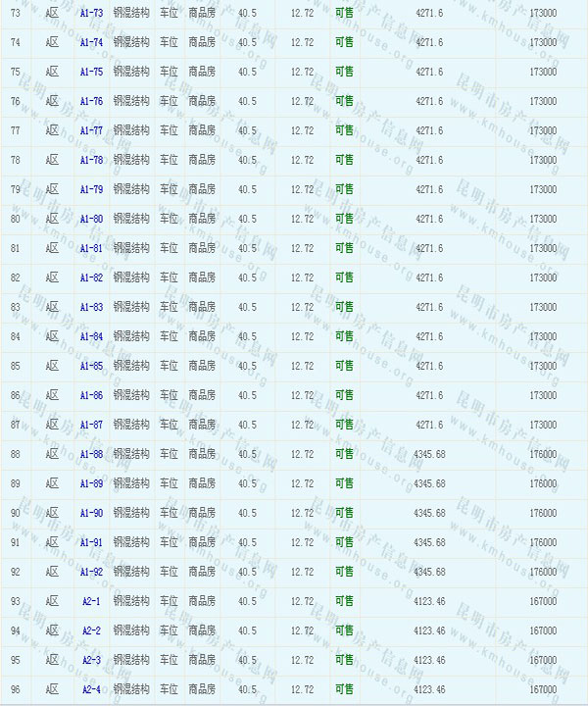The image size is (588, 706).
Task: Click the A2-2 unit link
Action: point(91,630)
